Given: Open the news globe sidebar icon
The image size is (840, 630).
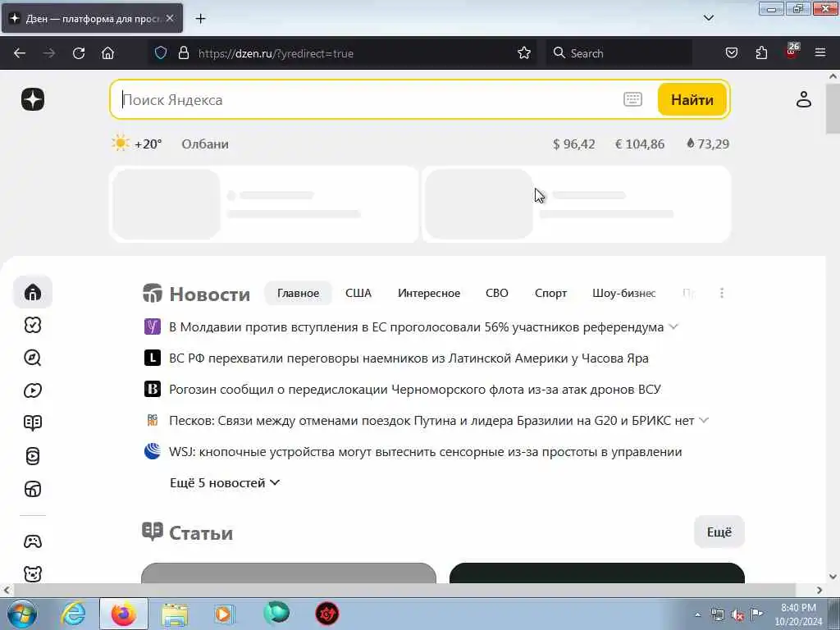Looking at the screenshot, I should 33,489.
